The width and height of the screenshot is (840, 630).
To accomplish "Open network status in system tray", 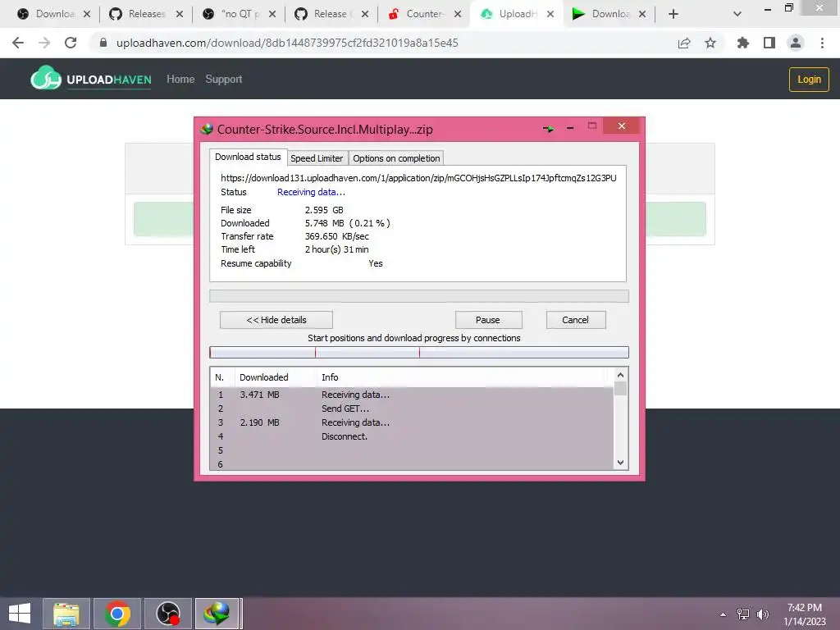I will (x=743, y=614).
